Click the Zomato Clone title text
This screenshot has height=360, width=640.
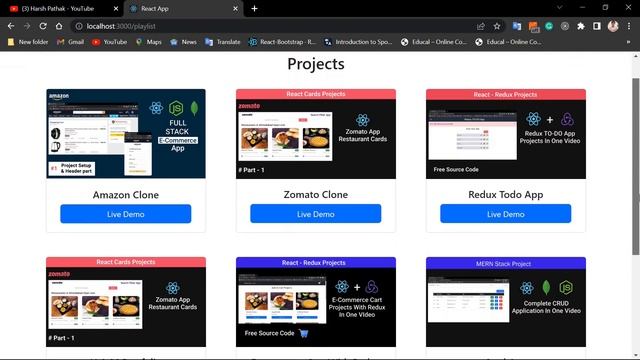pos(316,194)
